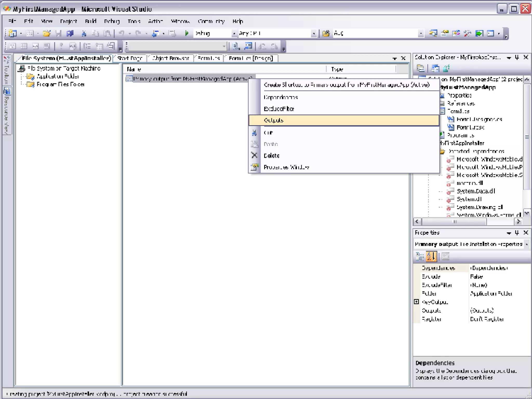
Task: Click the Start Debugging green arrow
Action: point(186,33)
